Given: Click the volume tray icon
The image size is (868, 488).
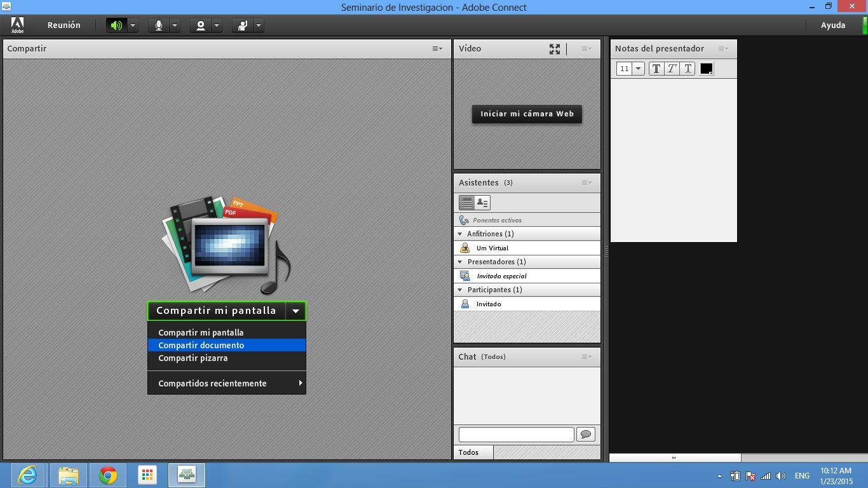Looking at the screenshot, I should 781,476.
